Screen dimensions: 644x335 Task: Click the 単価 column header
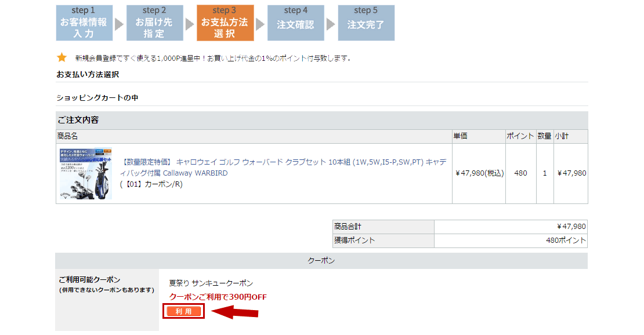coord(479,136)
